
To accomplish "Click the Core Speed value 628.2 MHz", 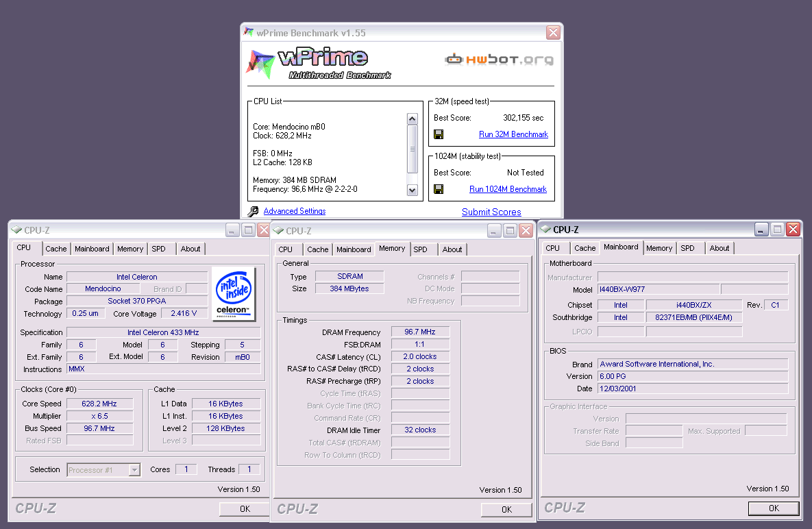I will click(99, 404).
